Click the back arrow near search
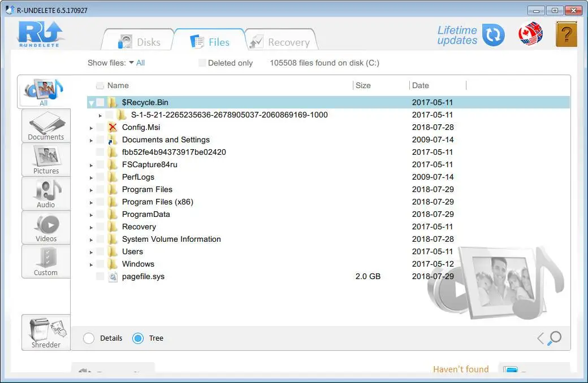This screenshot has height=383, width=588. [541, 338]
